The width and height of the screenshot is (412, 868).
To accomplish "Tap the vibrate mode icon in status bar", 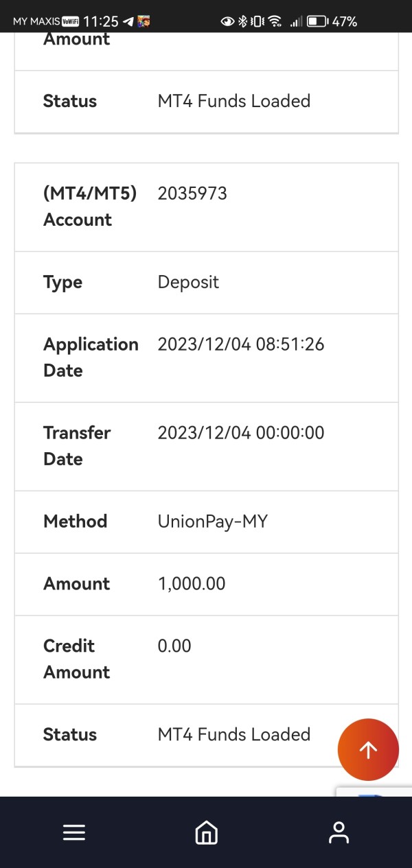I will pyautogui.click(x=257, y=22).
